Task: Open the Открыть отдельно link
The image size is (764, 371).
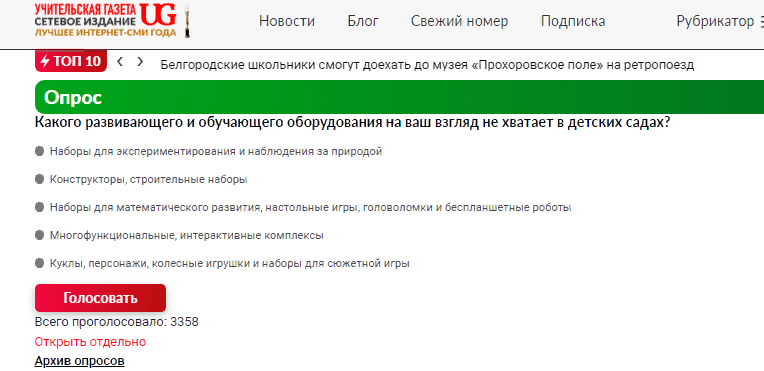Action: 90,342
